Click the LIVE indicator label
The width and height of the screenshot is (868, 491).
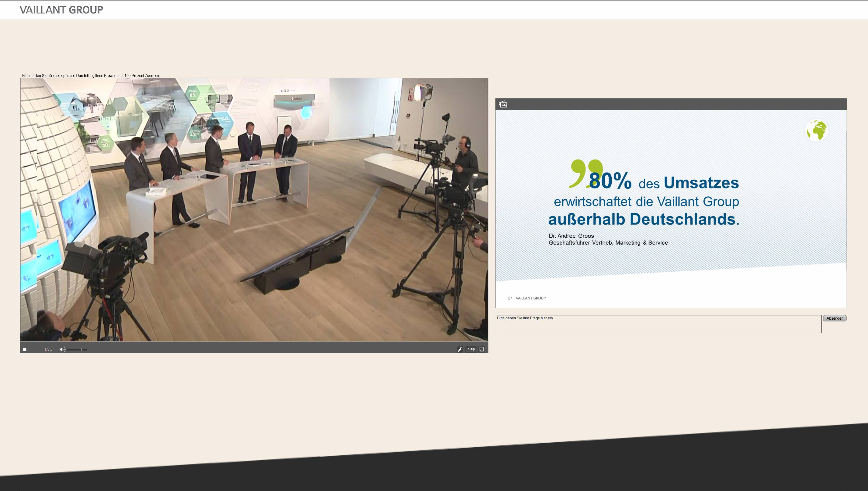tap(48, 349)
